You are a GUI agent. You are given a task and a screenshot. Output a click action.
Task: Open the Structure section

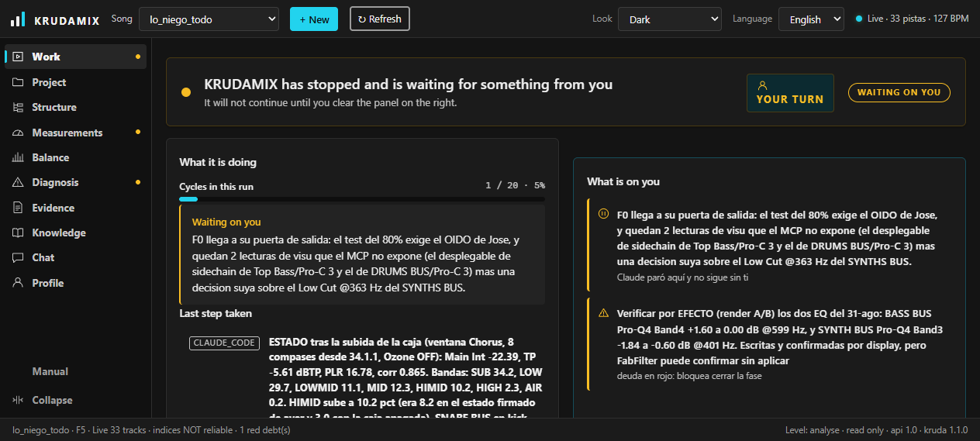(75, 107)
